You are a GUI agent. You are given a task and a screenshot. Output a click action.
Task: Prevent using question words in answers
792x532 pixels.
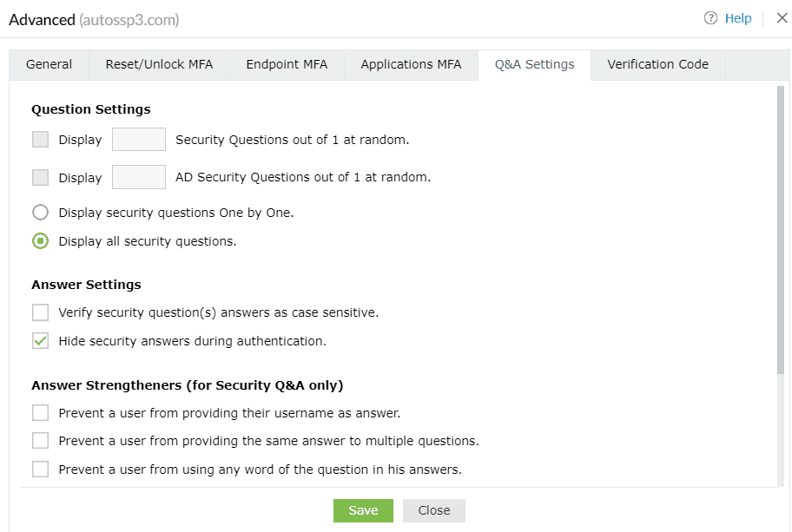[40, 470]
